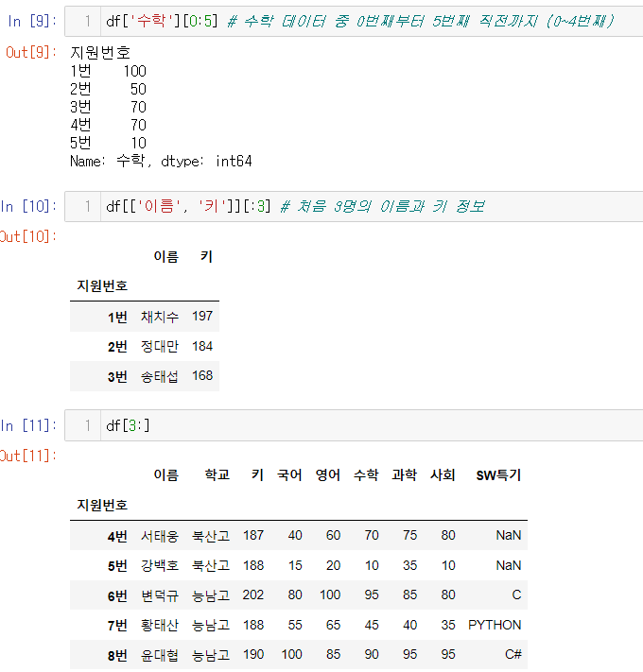Image resolution: width=643 pixels, height=672 pixels.
Task: Click 서태웅's NaN SW특기 cell
Action: (x=509, y=535)
